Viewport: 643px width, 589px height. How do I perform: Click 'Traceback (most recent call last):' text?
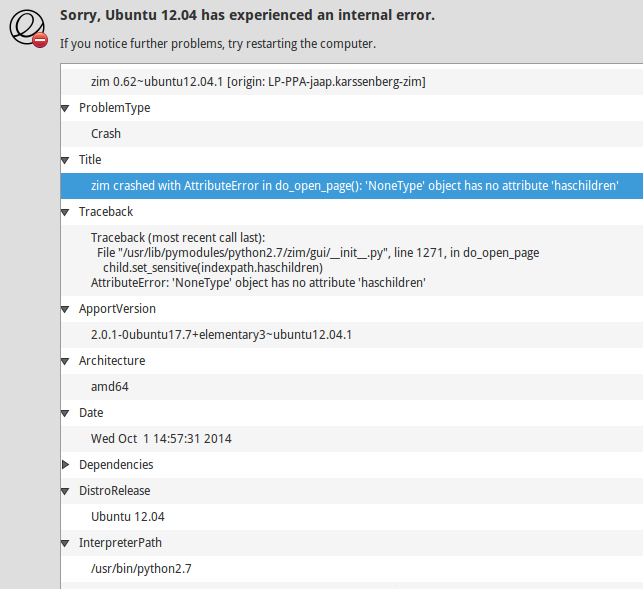point(178,237)
